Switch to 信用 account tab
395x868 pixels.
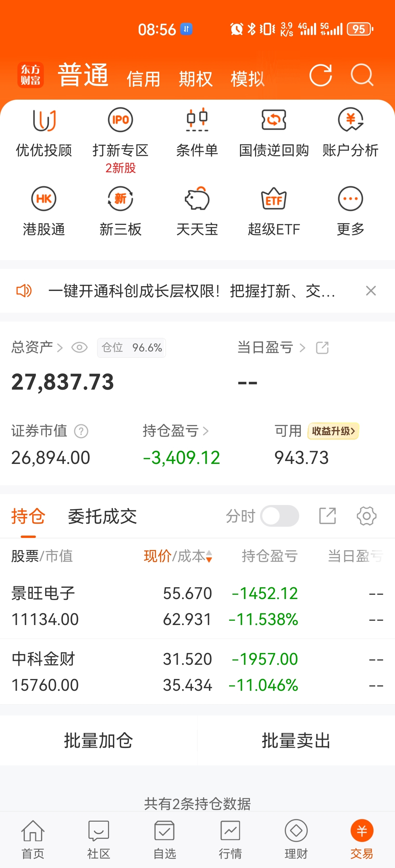pyautogui.click(x=144, y=79)
